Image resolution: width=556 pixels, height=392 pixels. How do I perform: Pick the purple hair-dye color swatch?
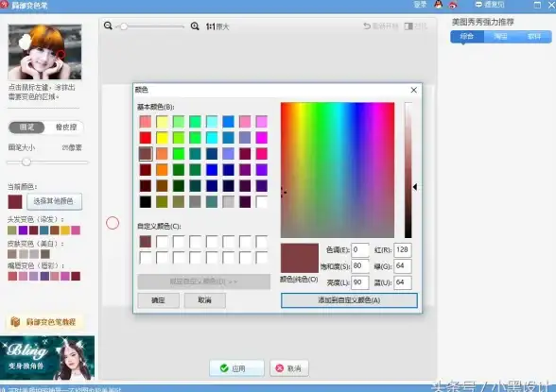23,230
